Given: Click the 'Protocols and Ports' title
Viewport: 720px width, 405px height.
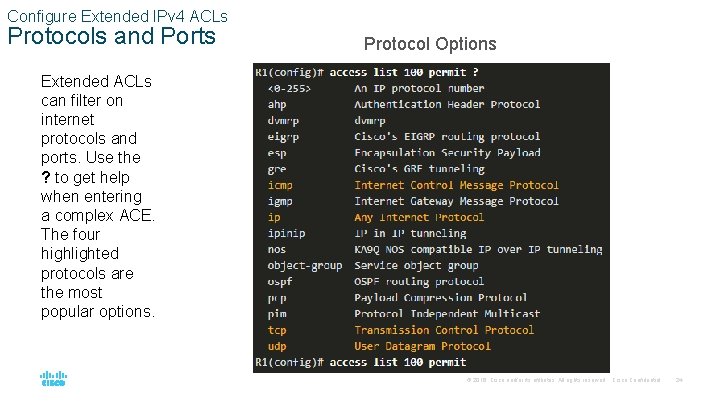Looking at the screenshot, I should point(111,37).
